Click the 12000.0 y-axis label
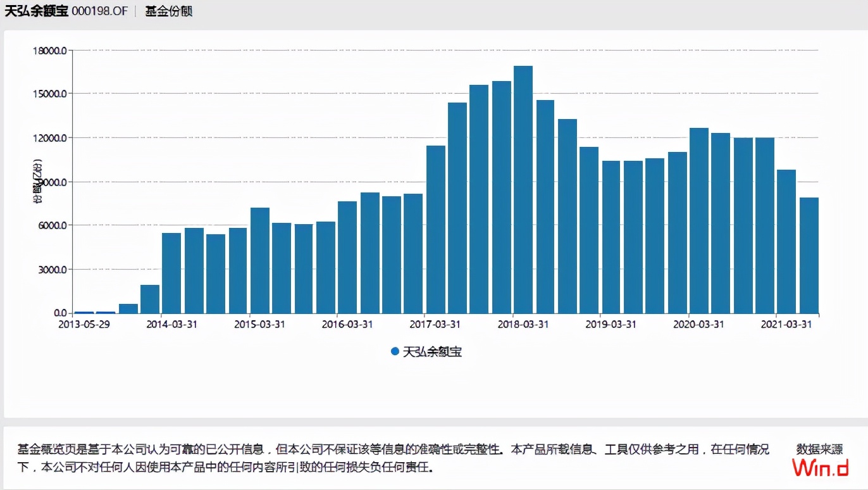Screen dimensions: 868x490 (50, 138)
